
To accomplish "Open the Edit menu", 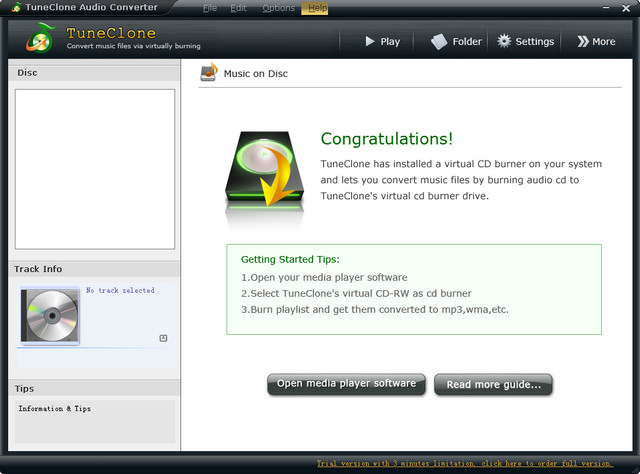I will pyautogui.click(x=238, y=8).
